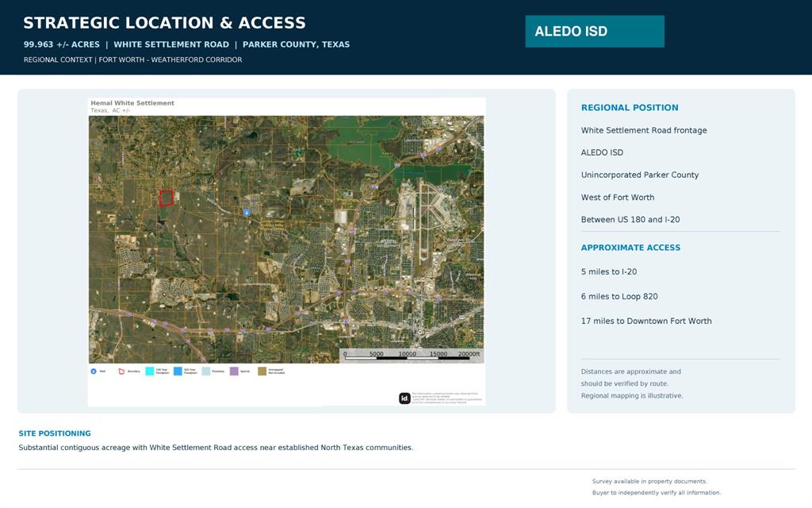812x508 pixels.
Task: Click the pale blue Floodway swatch
Action: [205, 371]
